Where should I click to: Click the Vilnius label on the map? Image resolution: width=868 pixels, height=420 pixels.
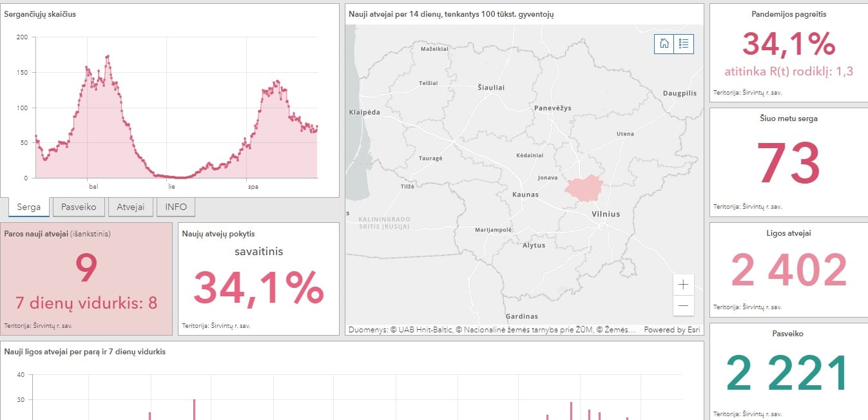tap(606, 214)
